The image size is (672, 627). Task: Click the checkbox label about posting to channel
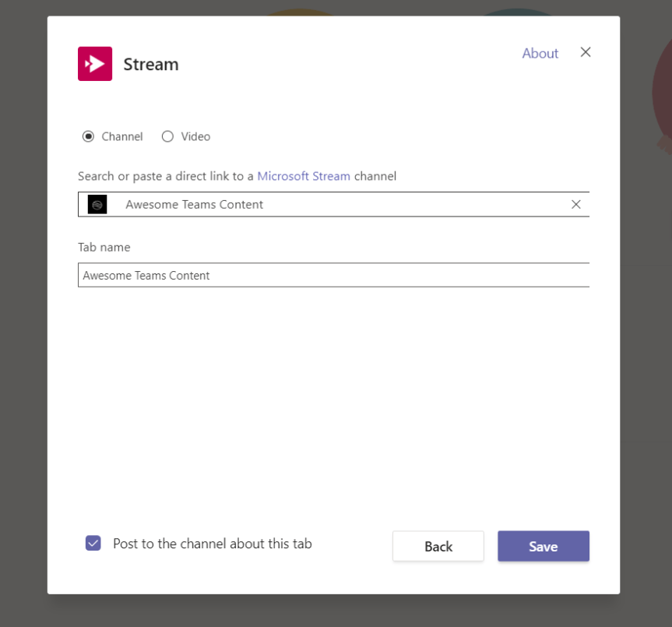[x=212, y=543]
